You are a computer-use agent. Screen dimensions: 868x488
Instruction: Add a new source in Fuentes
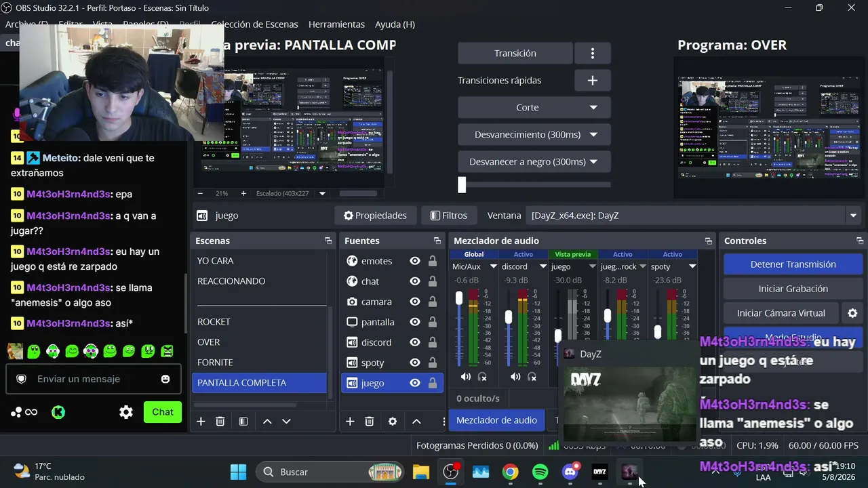pos(350,422)
